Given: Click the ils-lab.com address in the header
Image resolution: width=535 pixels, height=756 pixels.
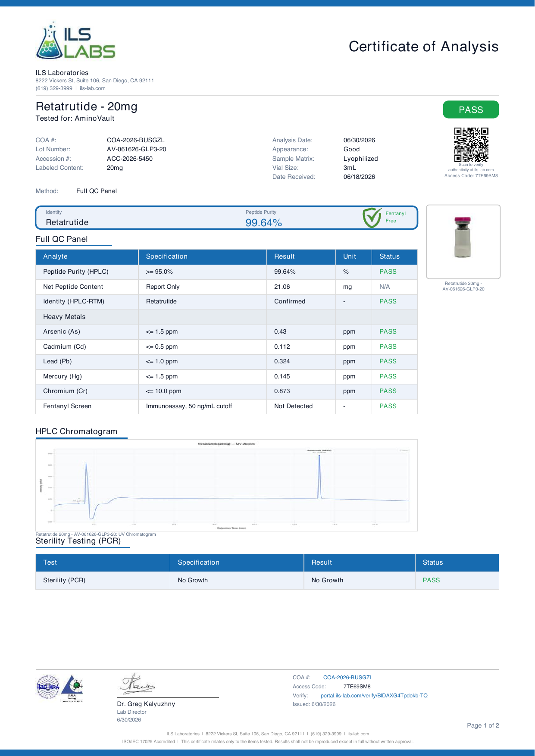Looking at the screenshot, I should (x=93, y=88).
